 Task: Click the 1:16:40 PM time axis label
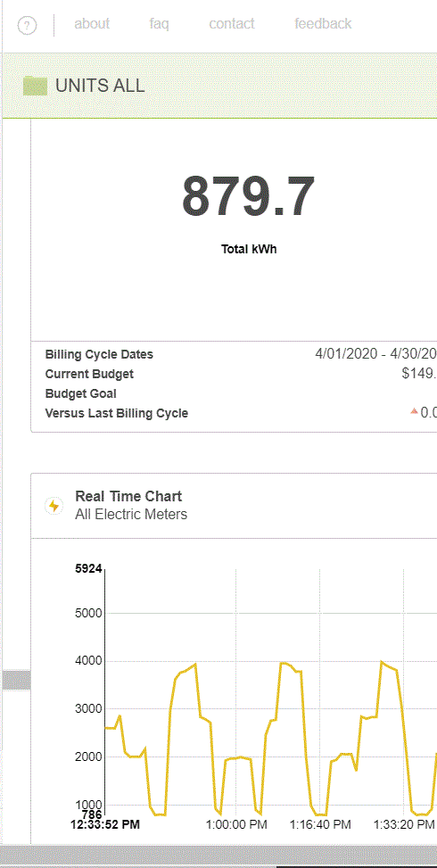[x=320, y=824]
